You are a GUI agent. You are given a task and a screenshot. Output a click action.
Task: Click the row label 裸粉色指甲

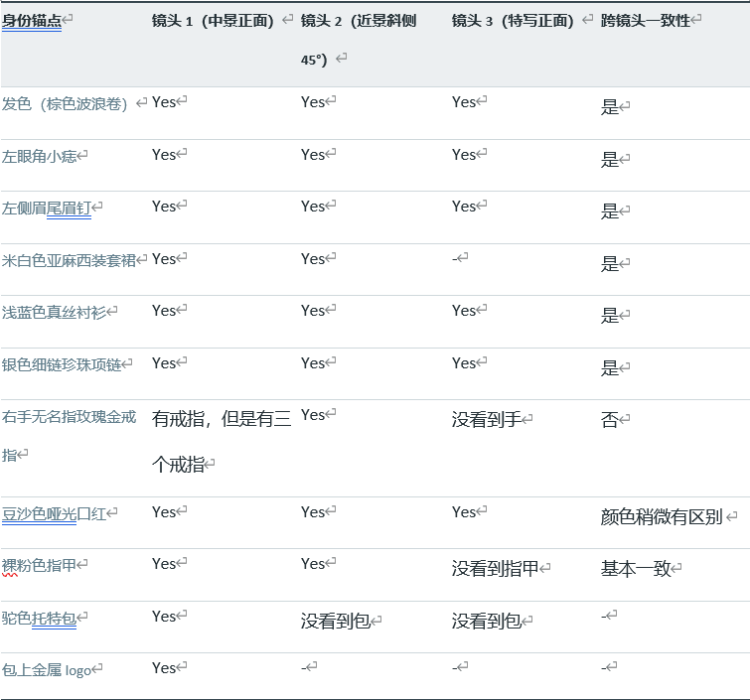click(39, 566)
